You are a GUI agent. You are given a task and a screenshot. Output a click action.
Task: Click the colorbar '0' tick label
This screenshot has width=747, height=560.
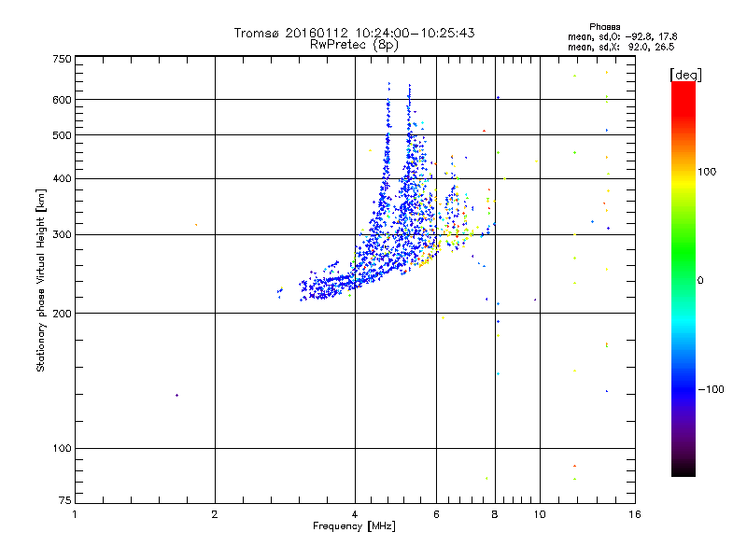tap(700, 281)
